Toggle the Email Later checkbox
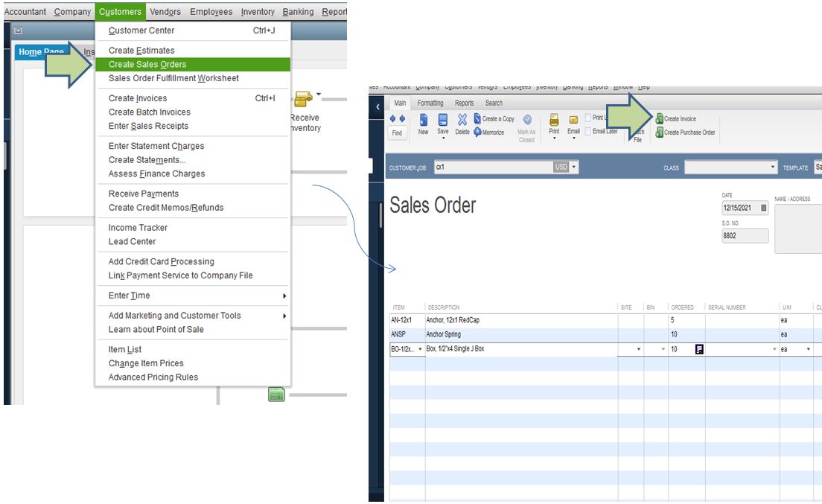This screenshot has height=504, width=822. pyautogui.click(x=587, y=132)
